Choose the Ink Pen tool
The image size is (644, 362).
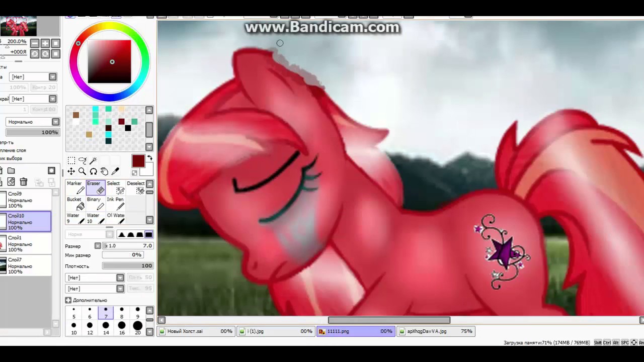coord(115,203)
